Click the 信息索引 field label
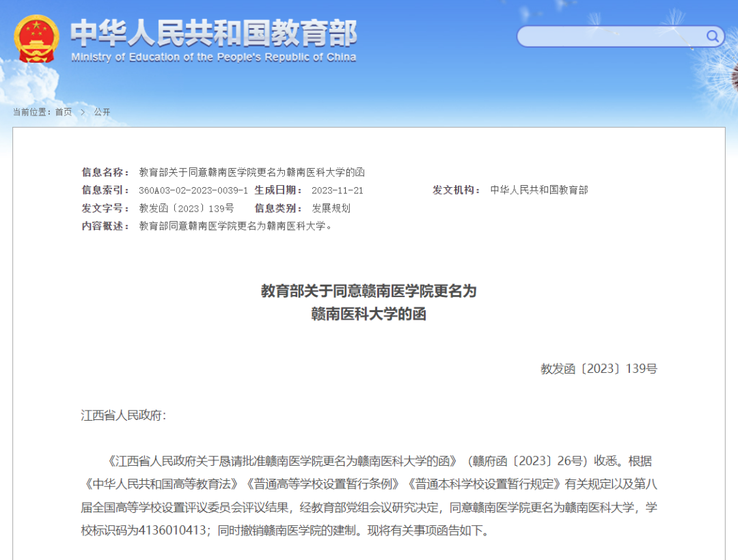The image size is (738, 560). [105, 190]
